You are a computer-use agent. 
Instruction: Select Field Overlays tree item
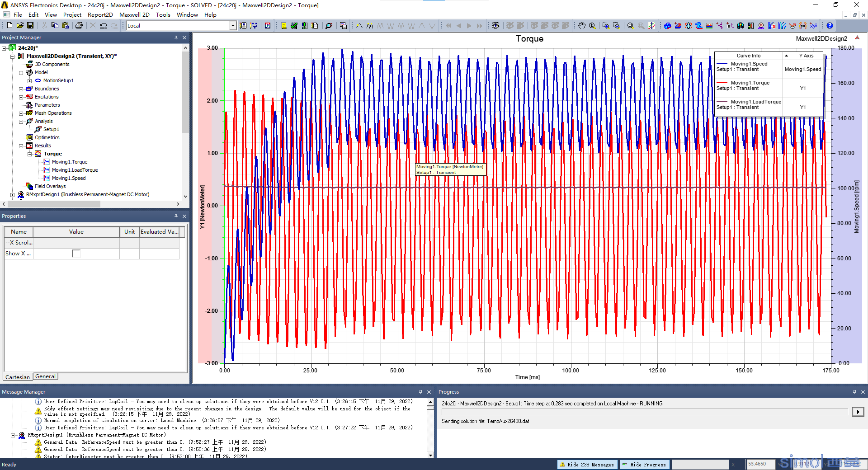coord(50,186)
